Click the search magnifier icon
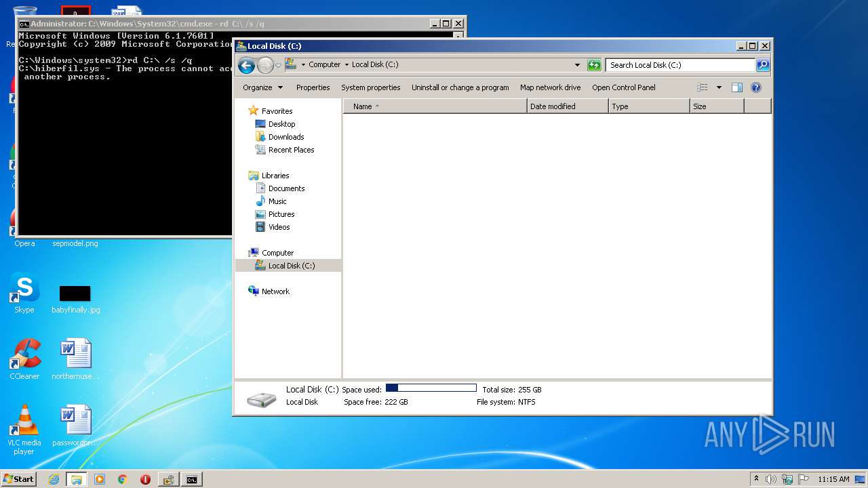This screenshot has width=868, height=488. [x=763, y=65]
